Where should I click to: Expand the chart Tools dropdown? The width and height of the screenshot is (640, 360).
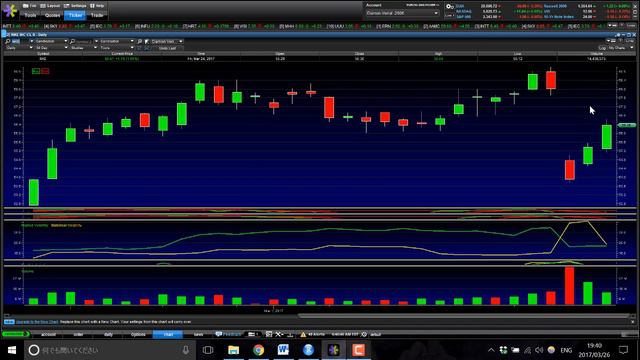point(117,48)
